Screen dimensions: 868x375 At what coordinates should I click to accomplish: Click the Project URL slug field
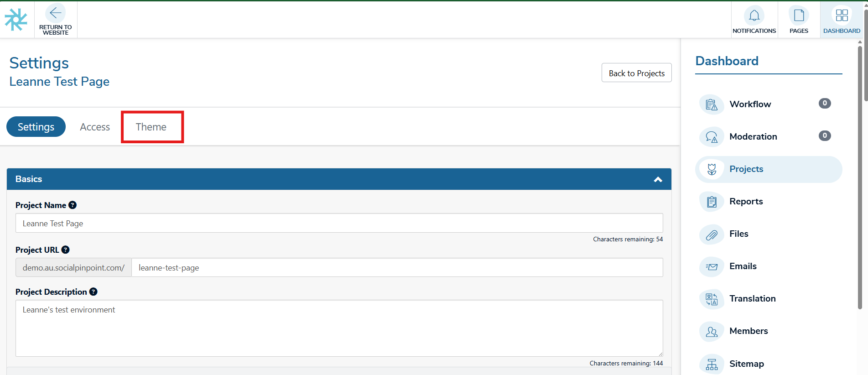pyautogui.click(x=396, y=268)
